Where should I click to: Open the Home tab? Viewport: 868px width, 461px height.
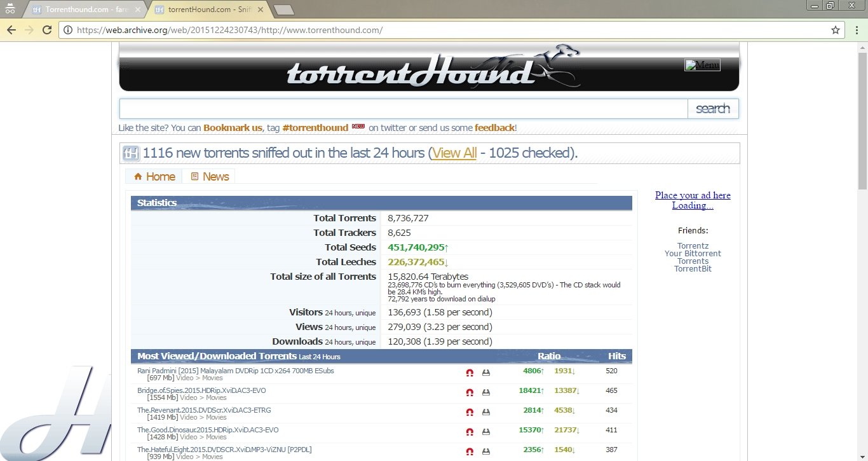click(x=154, y=177)
